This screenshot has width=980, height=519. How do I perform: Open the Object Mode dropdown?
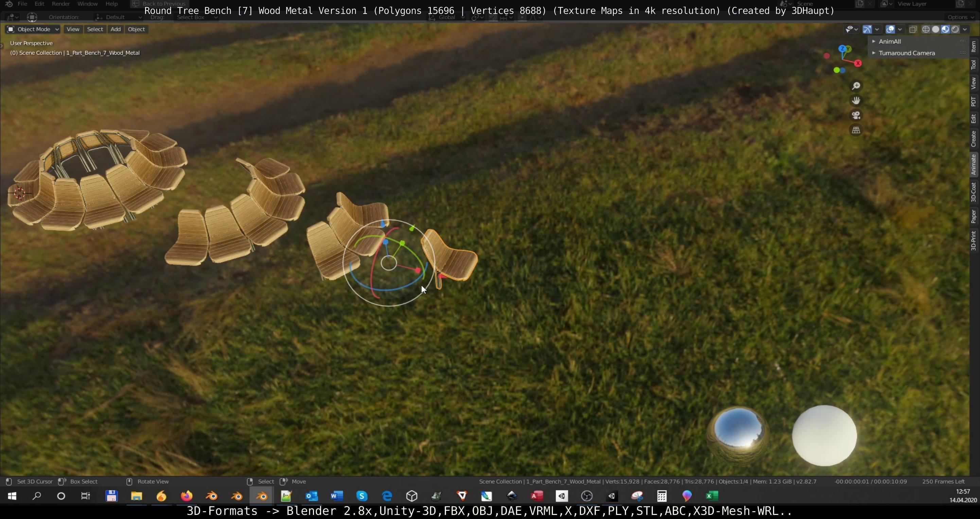point(33,29)
